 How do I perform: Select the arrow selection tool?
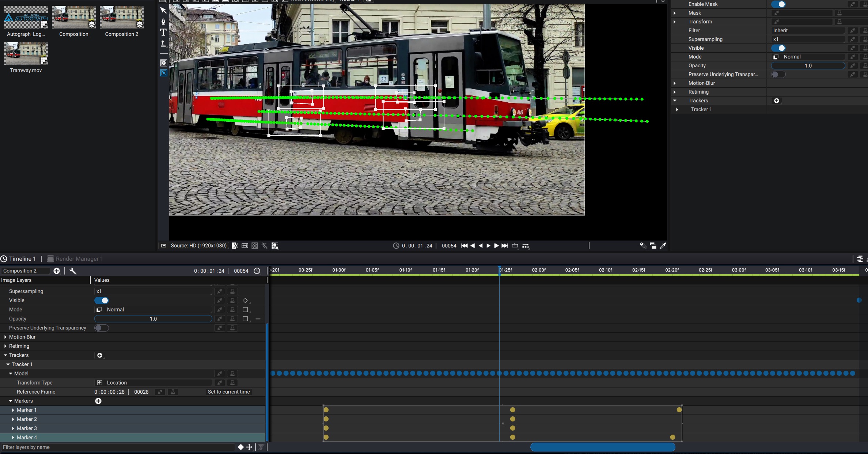163,10
